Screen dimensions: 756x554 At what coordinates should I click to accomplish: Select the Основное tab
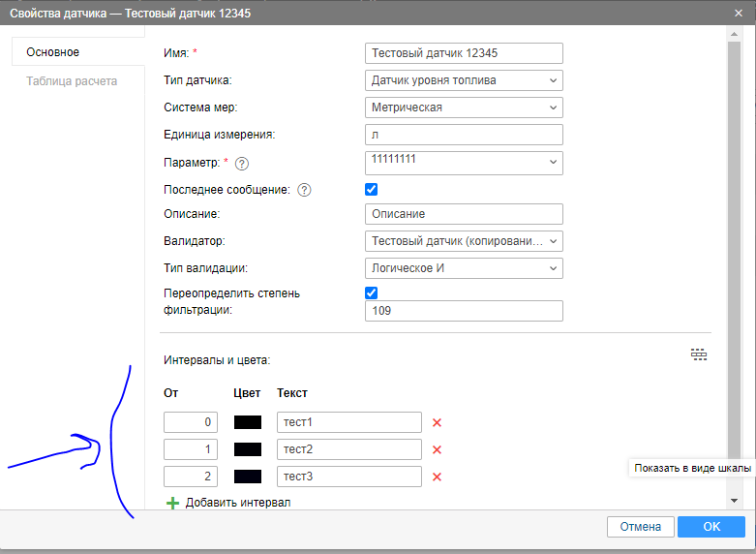53,52
